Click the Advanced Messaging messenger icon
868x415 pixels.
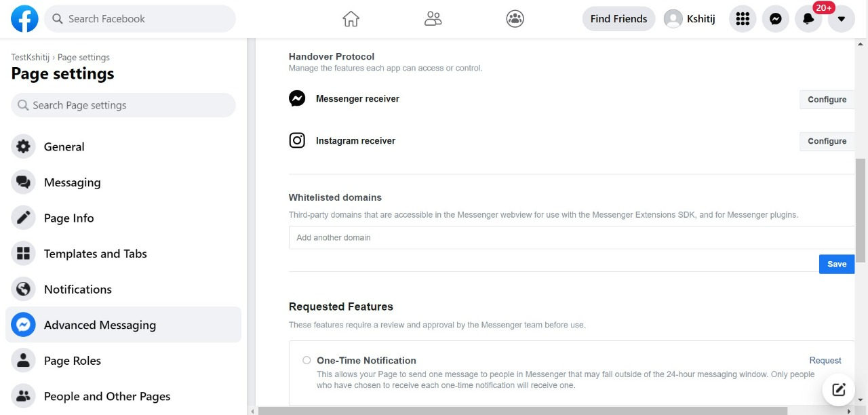point(24,325)
